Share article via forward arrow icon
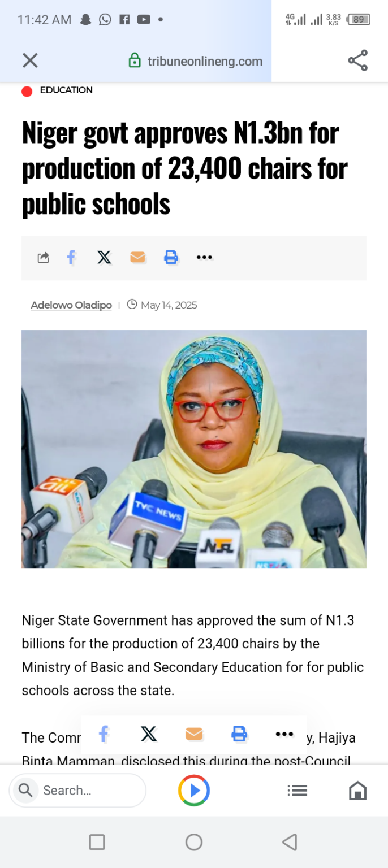388x868 pixels. [x=44, y=258]
